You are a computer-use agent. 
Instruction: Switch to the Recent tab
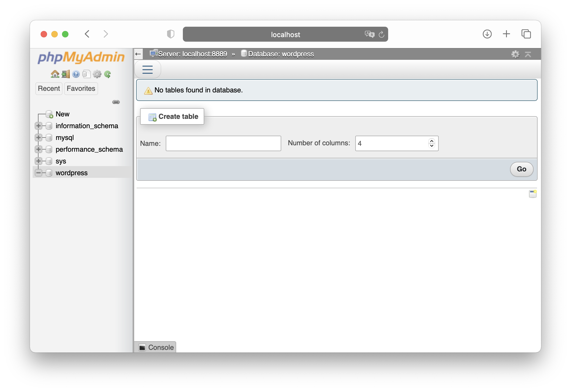(x=49, y=88)
